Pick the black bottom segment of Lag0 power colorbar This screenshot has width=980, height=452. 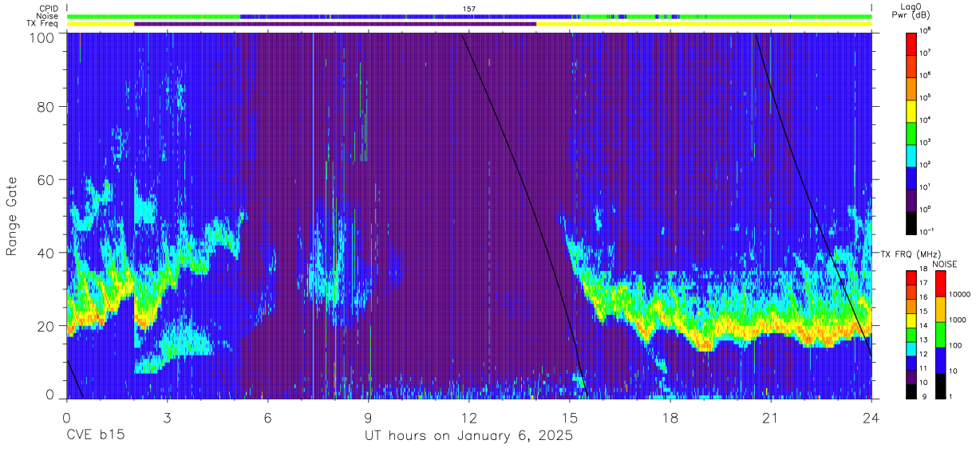point(912,222)
